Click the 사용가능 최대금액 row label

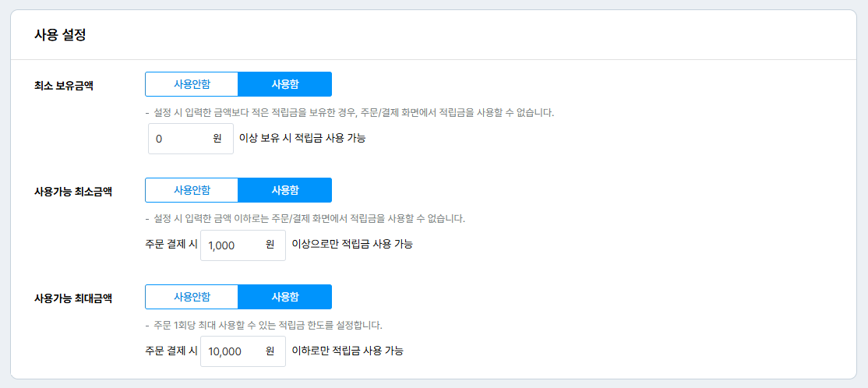[73, 298]
